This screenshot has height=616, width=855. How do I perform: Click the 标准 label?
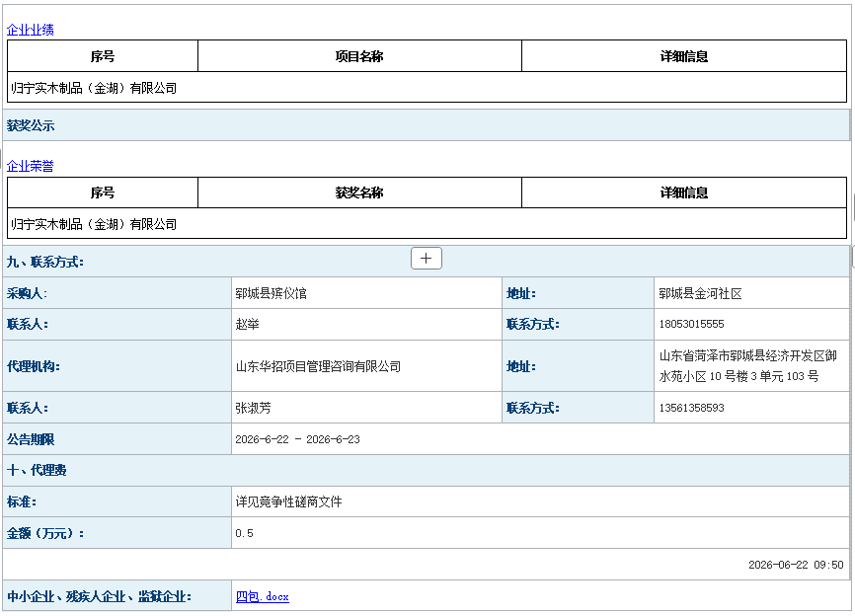coord(22,501)
